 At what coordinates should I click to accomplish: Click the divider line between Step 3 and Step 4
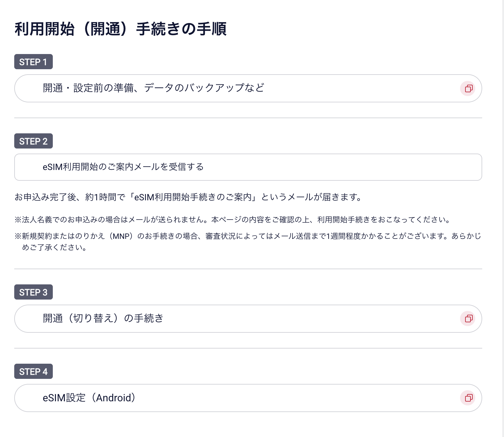click(x=248, y=348)
